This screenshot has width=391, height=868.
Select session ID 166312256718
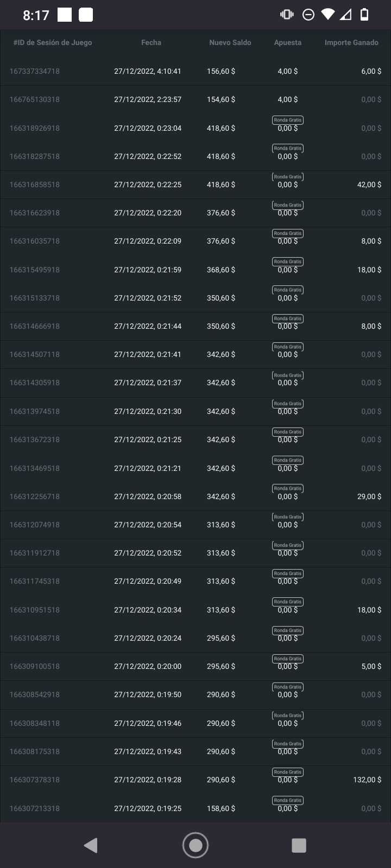click(35, 496)
